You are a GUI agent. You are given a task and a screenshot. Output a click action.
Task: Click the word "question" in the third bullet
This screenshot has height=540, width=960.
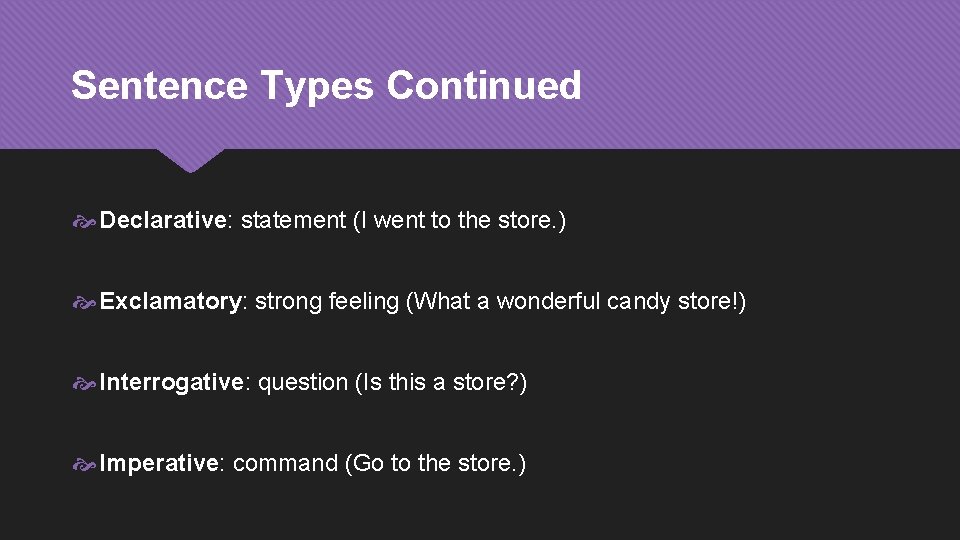[303, 383]
